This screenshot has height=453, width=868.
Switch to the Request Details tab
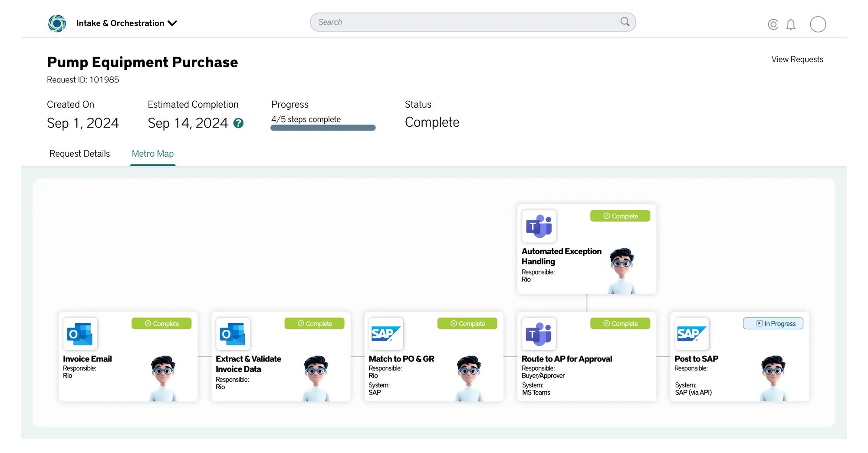(79, 154)
